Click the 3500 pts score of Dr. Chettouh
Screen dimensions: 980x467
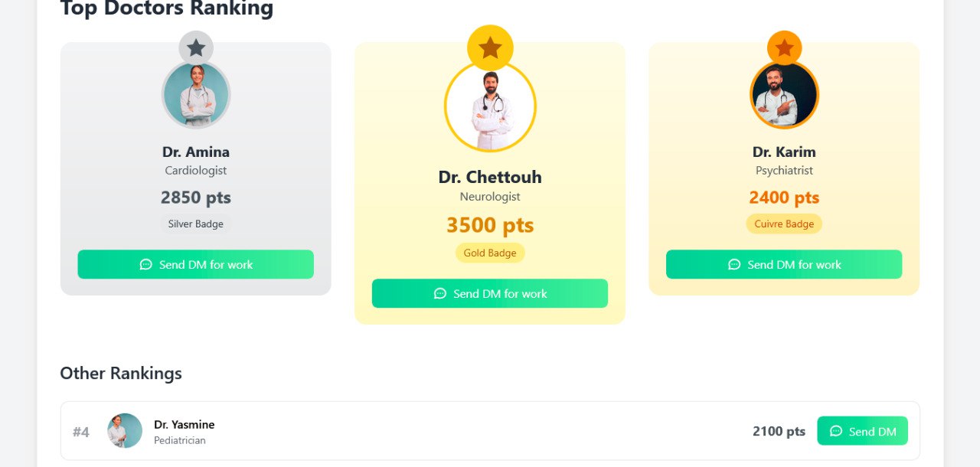point(490,225)
